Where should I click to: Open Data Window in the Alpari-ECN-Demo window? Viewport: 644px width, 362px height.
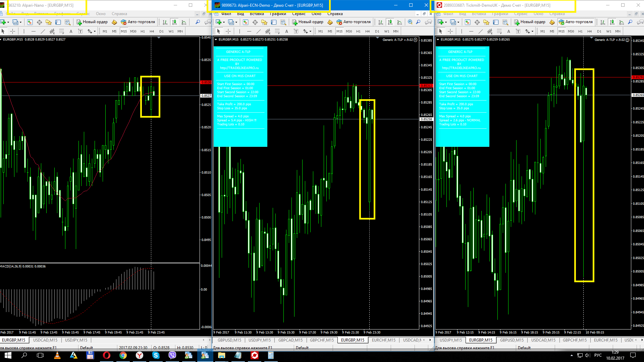(255, 22)
